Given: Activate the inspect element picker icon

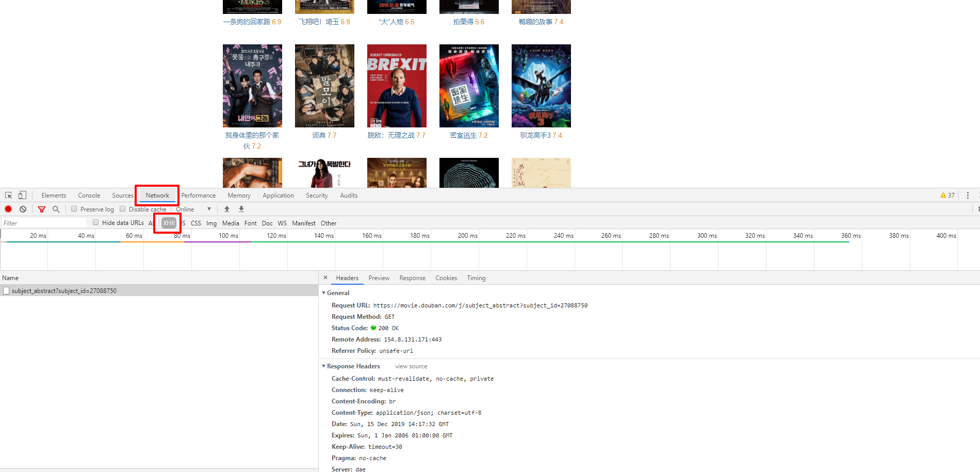Looking at the screenshot, I should click(x=9, y=196).
